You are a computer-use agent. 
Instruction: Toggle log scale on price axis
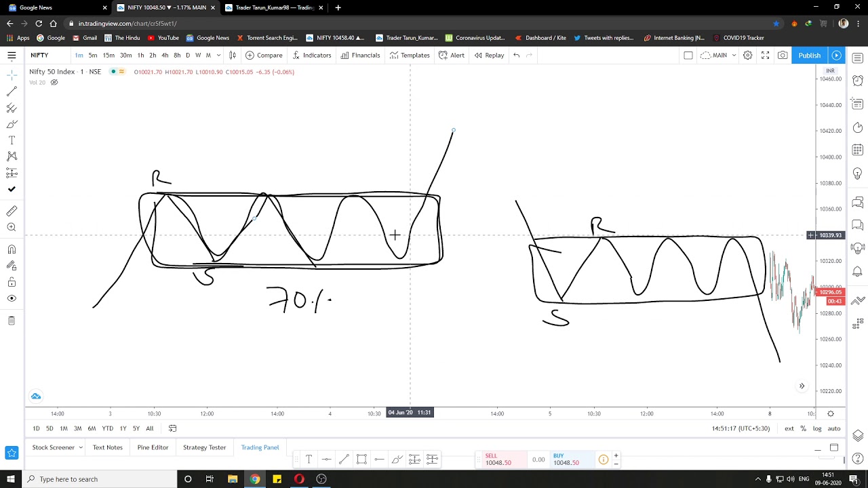[817, 428]
